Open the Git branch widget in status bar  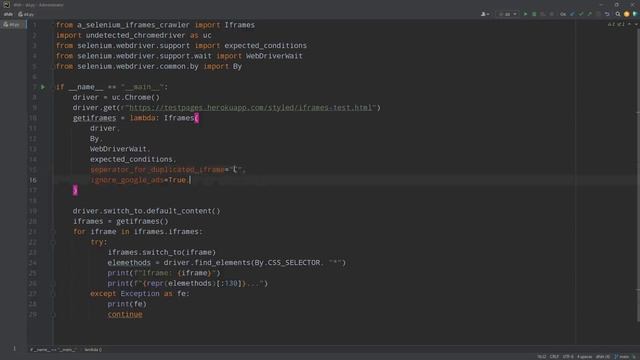coord(622,357)
